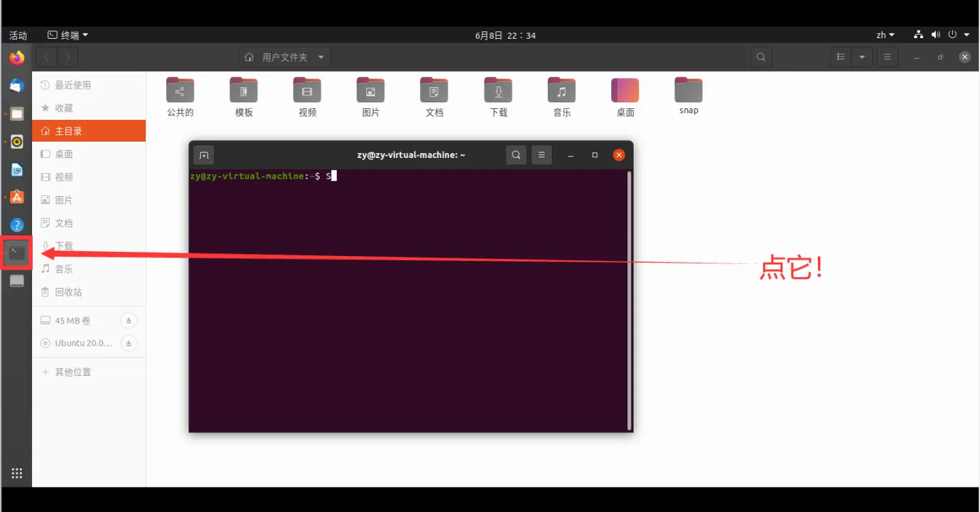Viewport: 980px width, 512px height.
Task: Select 图片 in the sidebar
Action: click(x=88, y=200)
